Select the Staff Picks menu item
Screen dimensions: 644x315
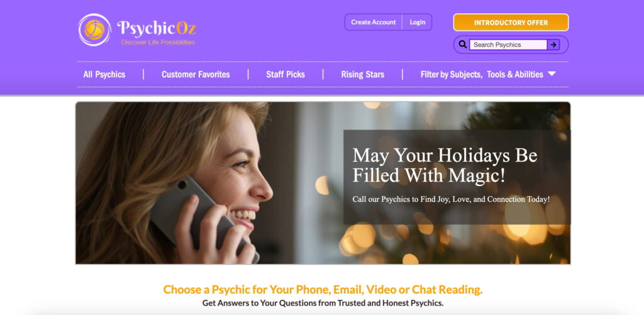tap(286, 74)
